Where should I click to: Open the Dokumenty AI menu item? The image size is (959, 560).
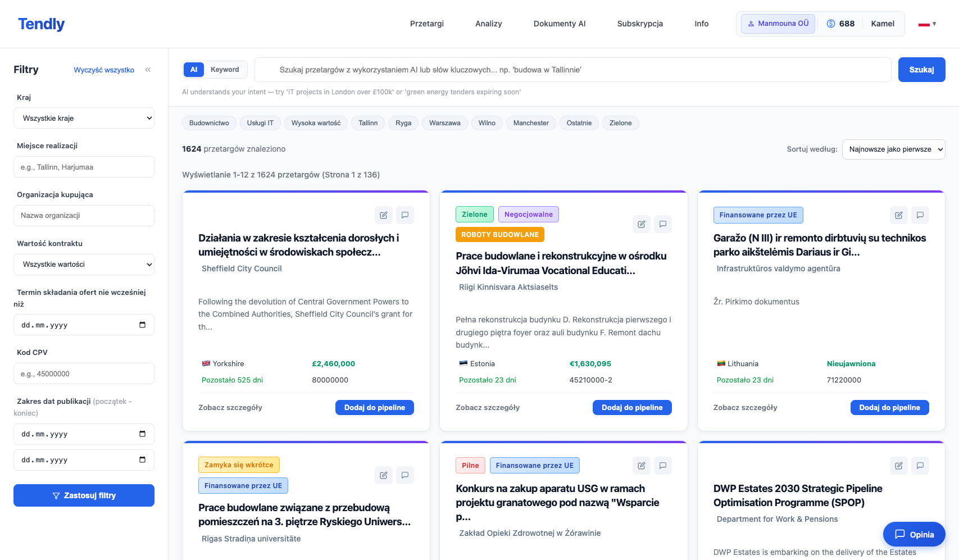point(559,24)
